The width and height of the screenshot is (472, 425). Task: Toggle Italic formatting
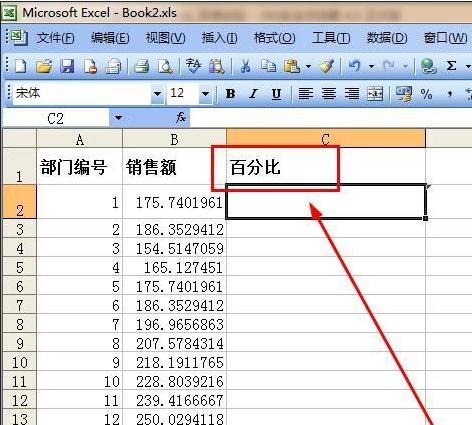click(253, 94)
